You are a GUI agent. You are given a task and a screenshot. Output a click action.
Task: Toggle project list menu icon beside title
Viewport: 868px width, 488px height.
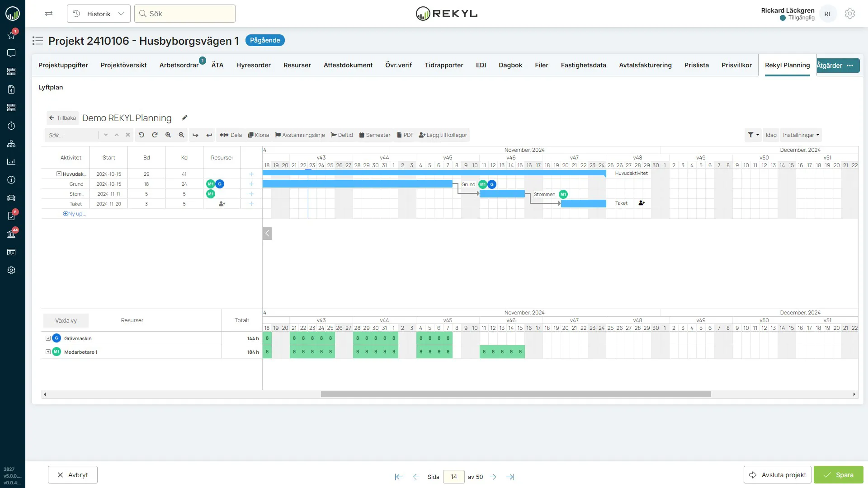38,41
